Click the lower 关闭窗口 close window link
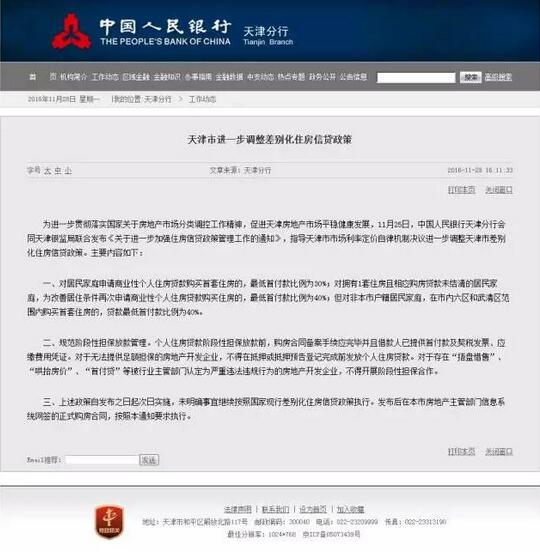The image size is (540, 553). click(x=499, y=451)
